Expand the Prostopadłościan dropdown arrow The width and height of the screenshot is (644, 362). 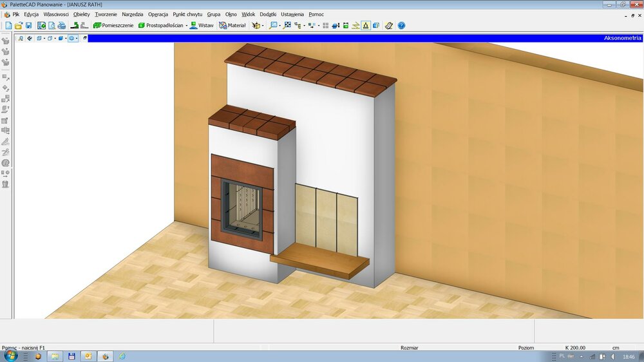pos(186,26)
